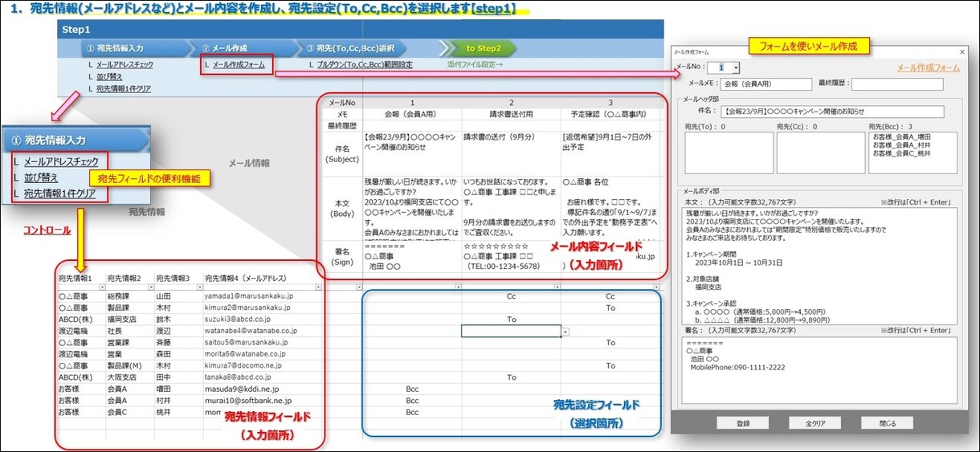Click the cell 福岡支店 in 宛先情報2
The width and height of the screenshot is (980, 452).
[x=129, y=319]
